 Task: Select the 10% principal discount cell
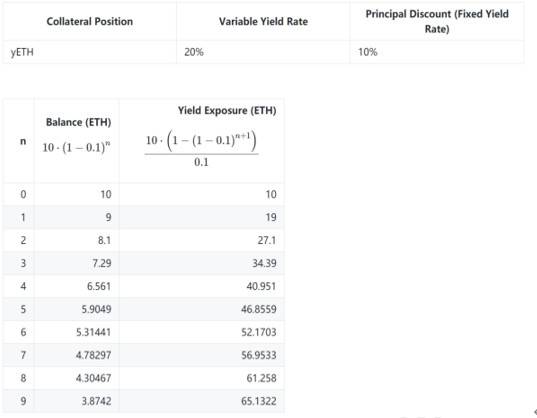click(x=367, y=52)
